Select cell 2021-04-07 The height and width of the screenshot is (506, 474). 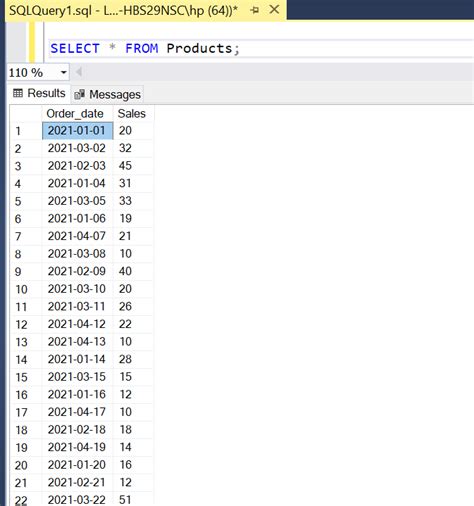coord(77,236)
